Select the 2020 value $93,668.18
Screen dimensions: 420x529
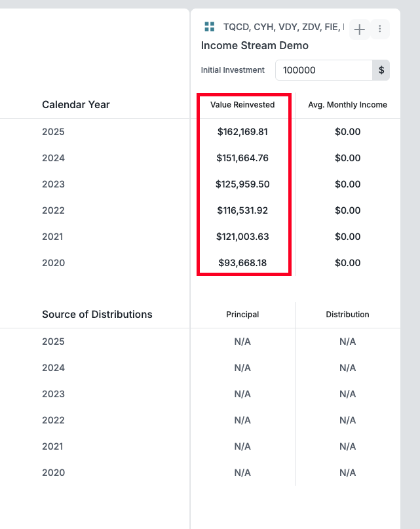(242, 263)
